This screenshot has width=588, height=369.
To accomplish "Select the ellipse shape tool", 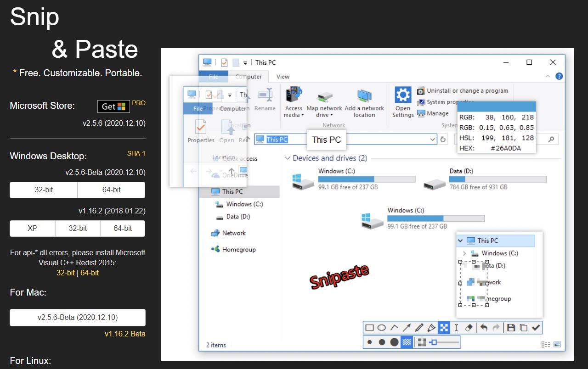I will [x=382, y=328].
